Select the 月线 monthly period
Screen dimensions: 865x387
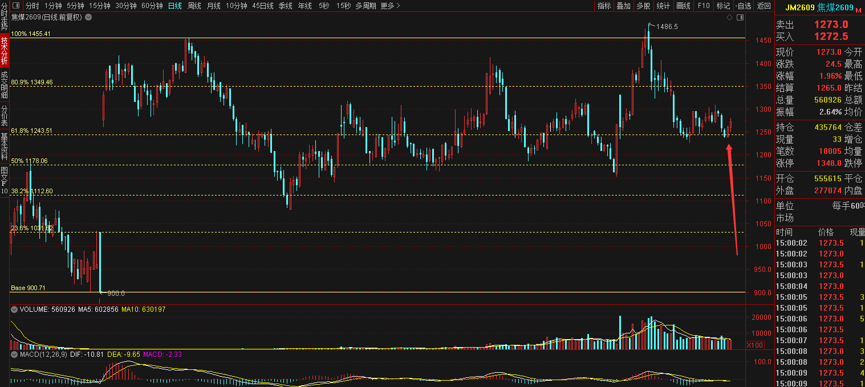coord(213,6)
